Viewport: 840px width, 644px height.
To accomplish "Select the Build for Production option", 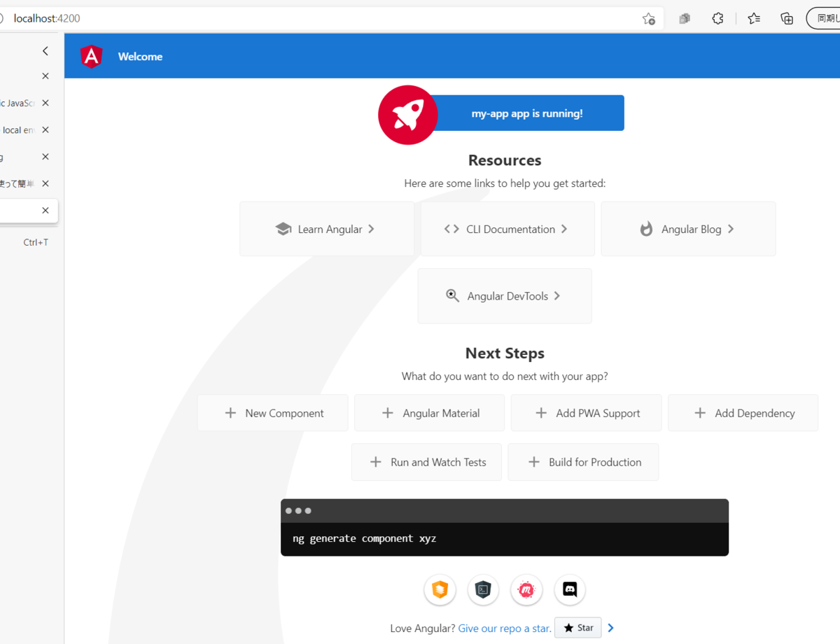I will point(583,462).
